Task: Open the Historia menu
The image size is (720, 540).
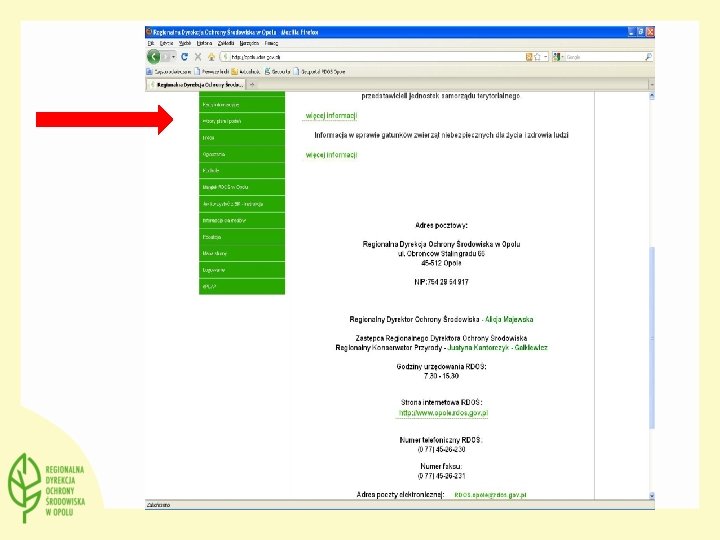Action: coord(204,43)
